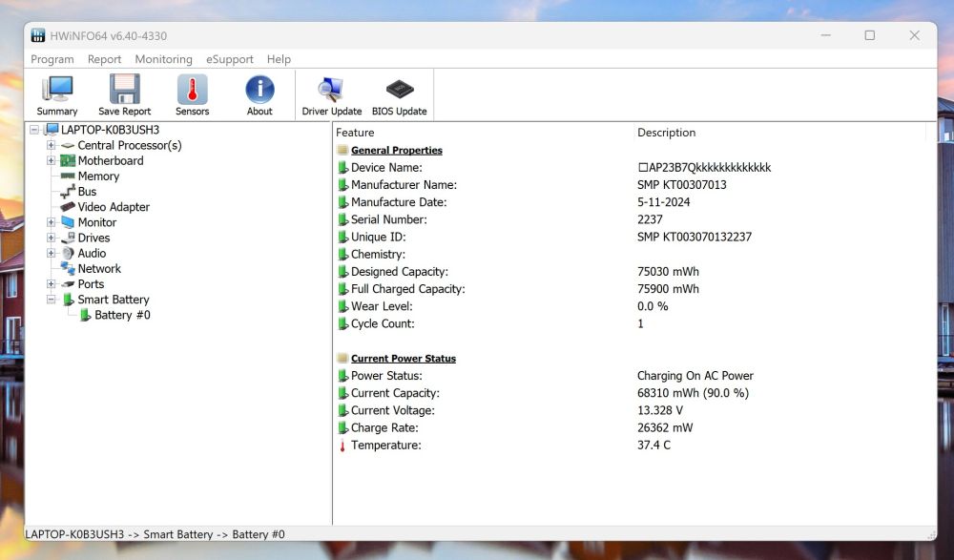Click the Save Report floppy icon
The height and width of the screenshot is (560, 954).
click(x=124, y=91)
